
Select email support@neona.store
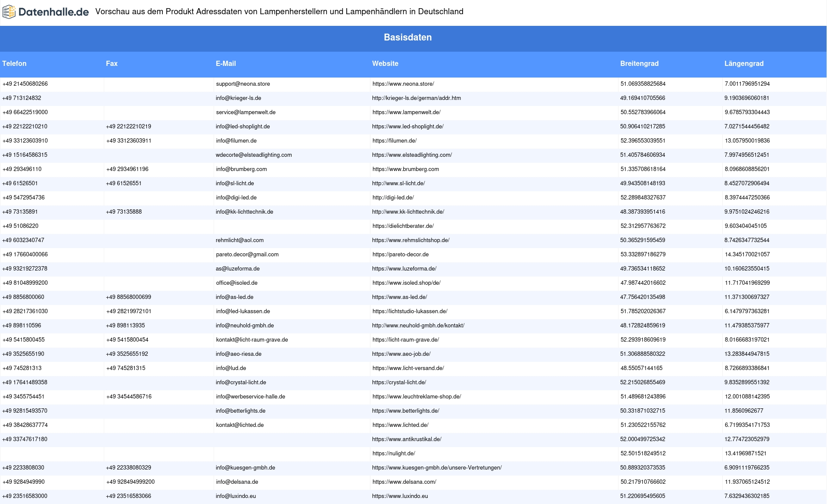[243, 84]
